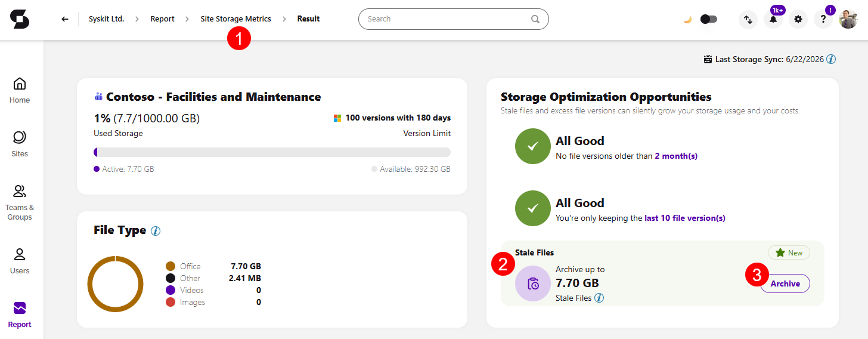Screen dimensions: 868x339
Task: Click the Other legend color dot
Action: [x=170, y=278]
